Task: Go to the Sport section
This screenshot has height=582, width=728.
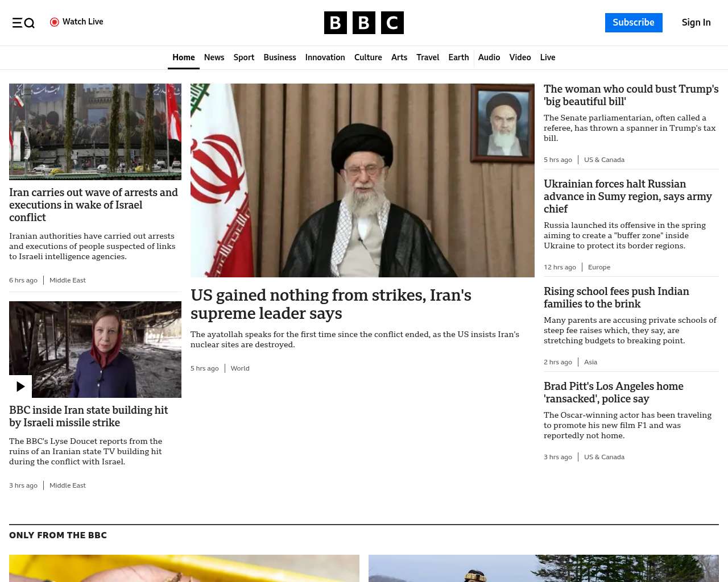Action: click(244, 57)
